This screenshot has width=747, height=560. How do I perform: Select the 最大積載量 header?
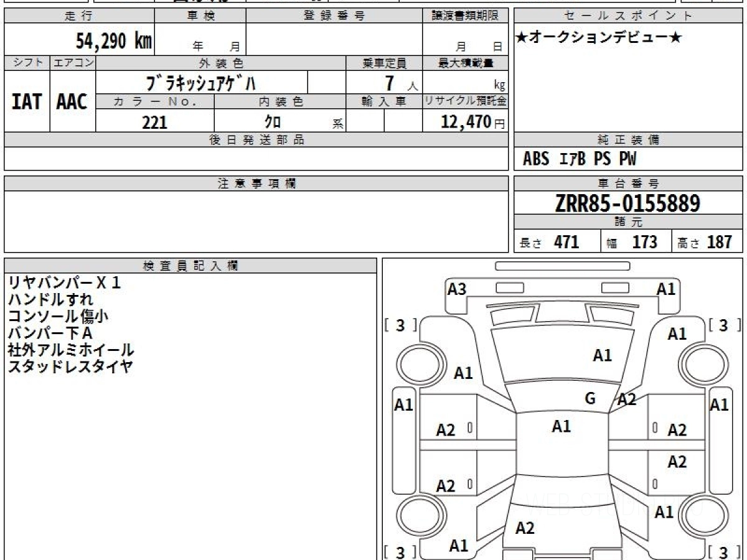coord(465,63)
